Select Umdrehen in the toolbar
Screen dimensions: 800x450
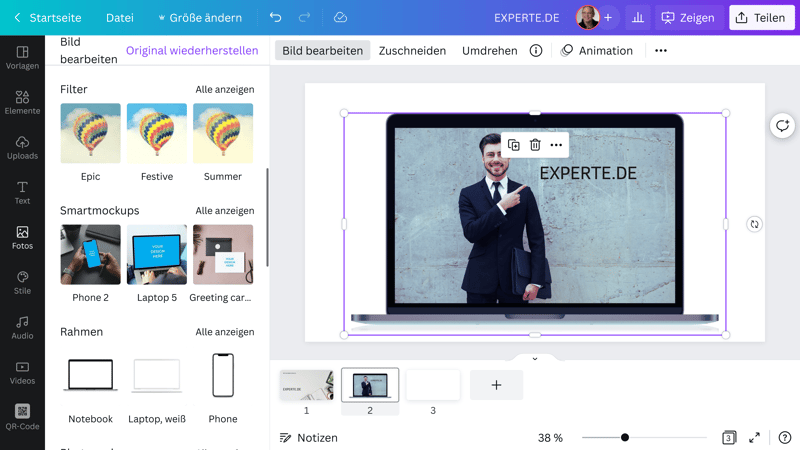click(x=489, y=51)
